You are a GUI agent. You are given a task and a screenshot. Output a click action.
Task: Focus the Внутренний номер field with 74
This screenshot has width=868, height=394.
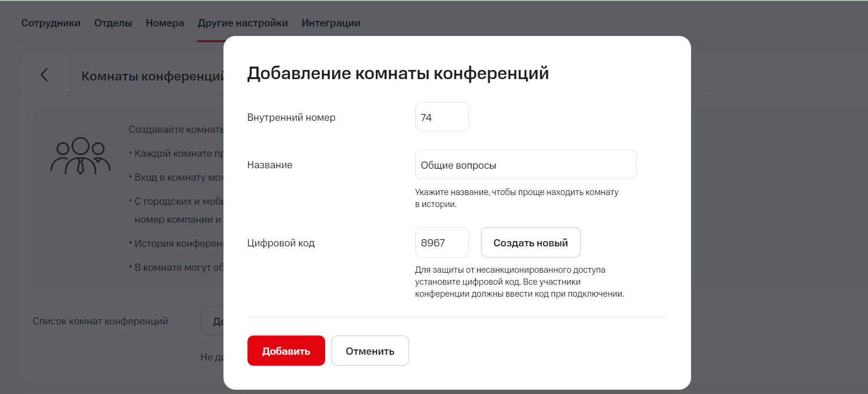coord(442,117)
